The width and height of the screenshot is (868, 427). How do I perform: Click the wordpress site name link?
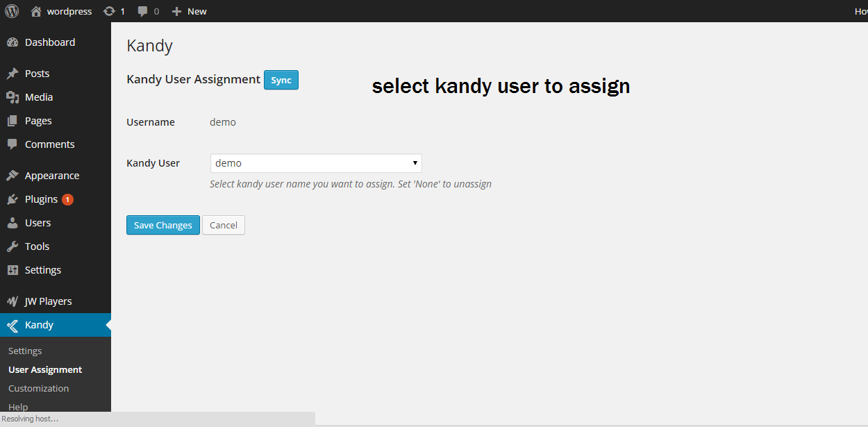(x=69, y=11)
